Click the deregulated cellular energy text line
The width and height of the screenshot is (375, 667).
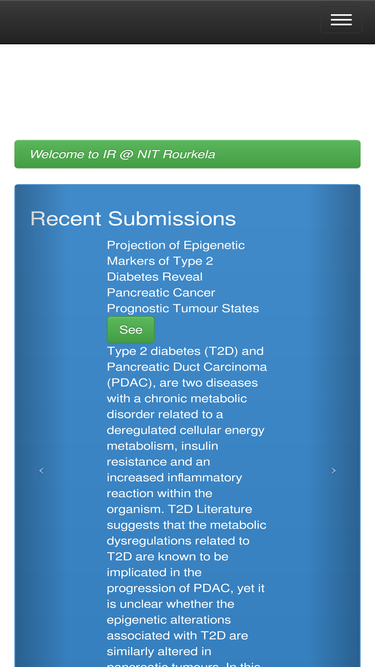(185, 430)
